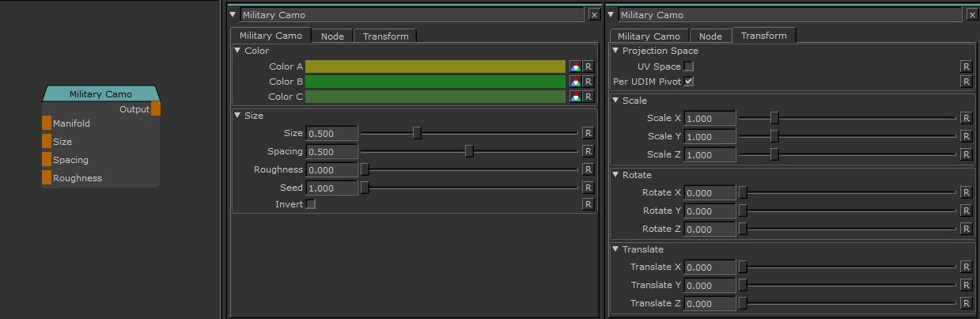Reset Rotate Y with its R button
This screenshot has height=319, width=980.
click(x=966, y=211)
